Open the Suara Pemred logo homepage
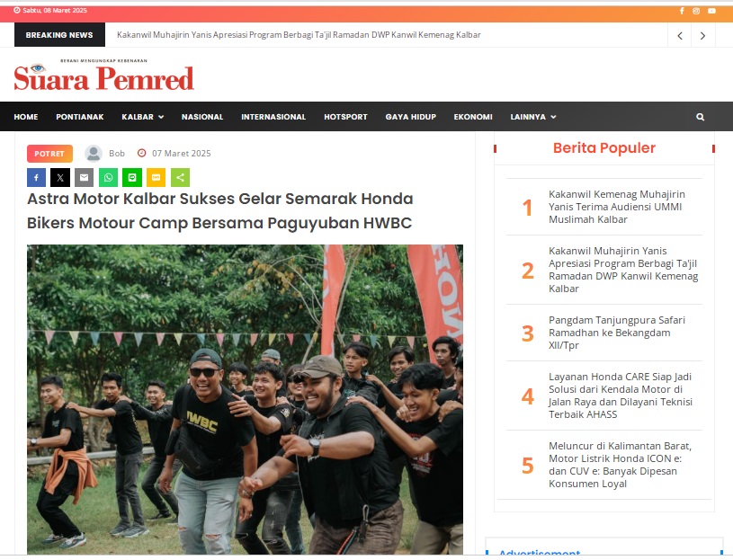 tap(103, 76)
